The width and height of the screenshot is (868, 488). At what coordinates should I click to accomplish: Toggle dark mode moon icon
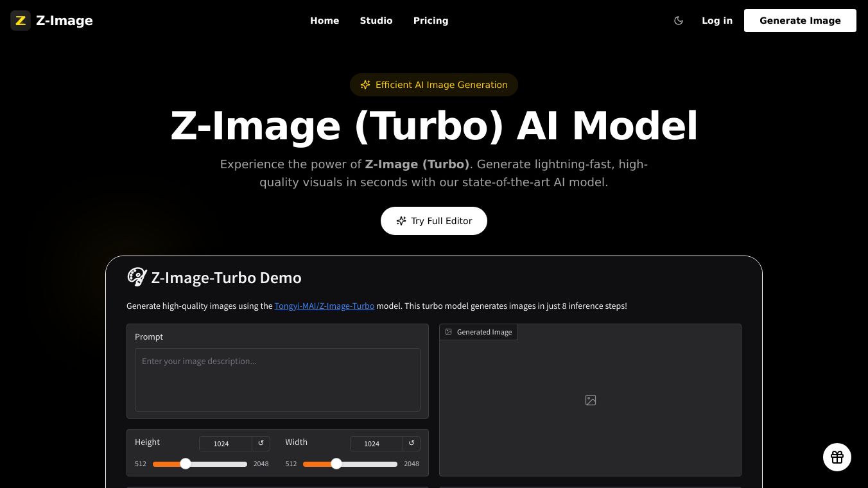click(x=679, y=21)
